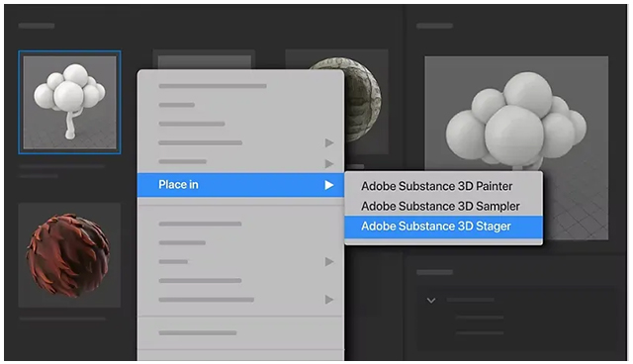Open the highlighted "Place in" menu entry
Screen dimensions: 633x364
[240, 185]
